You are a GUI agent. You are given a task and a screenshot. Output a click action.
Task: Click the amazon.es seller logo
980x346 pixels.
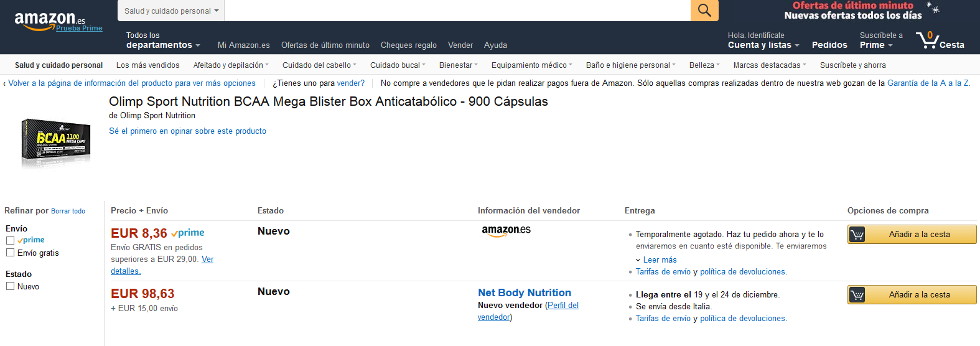pyautogui.click(x=506, y=231)
